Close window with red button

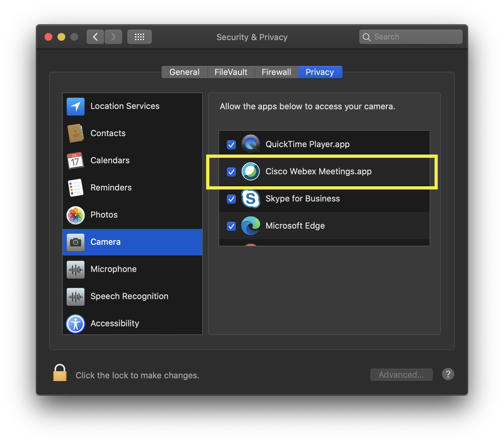[x=48, y=37]
